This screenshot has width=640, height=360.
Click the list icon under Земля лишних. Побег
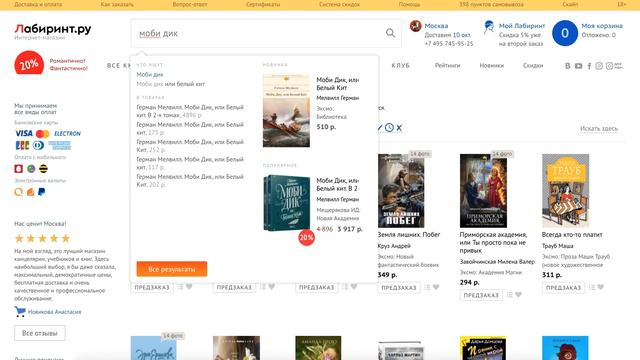coord(427,287)
